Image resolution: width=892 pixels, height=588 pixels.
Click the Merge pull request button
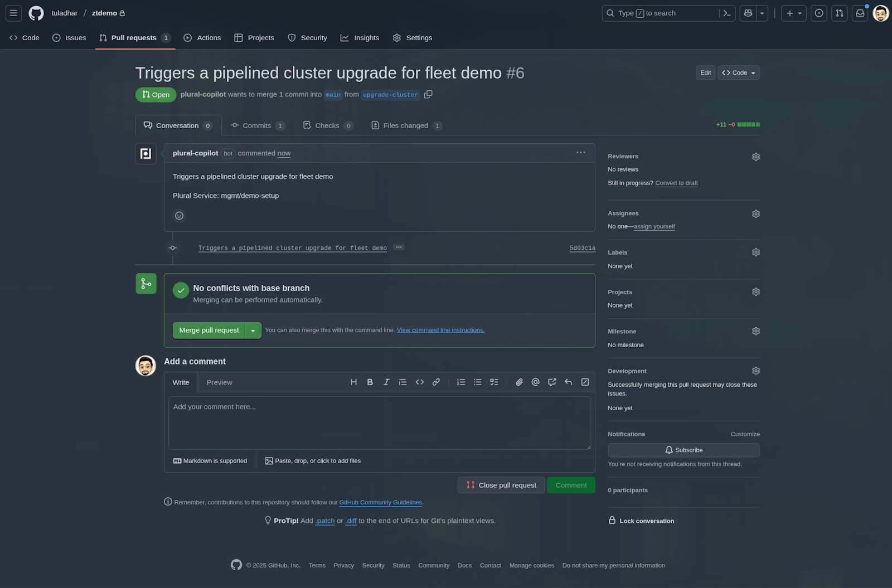tap(209, 331)
